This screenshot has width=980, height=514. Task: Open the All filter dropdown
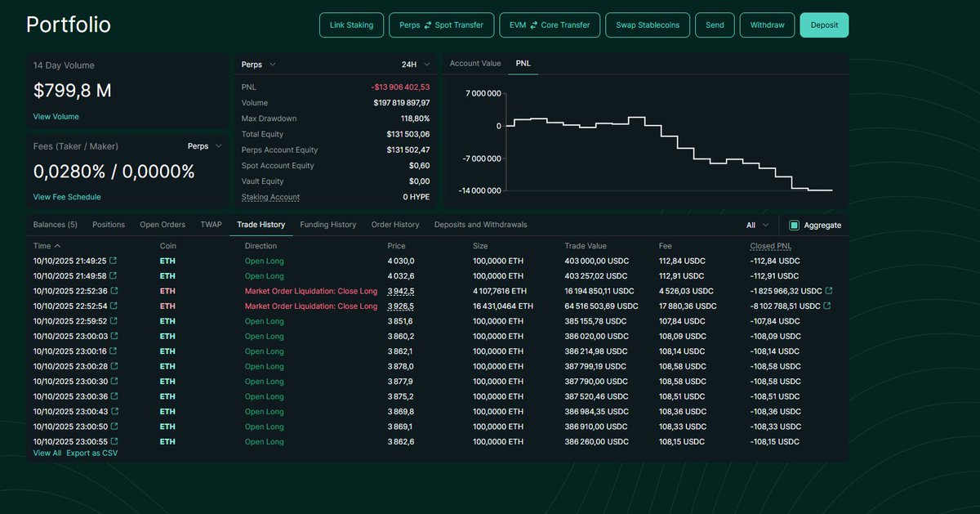pyautogui.click(x=757, y=226)
